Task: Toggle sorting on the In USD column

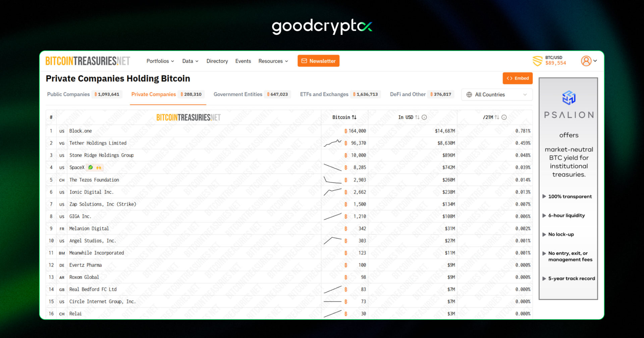Action: 417,117
